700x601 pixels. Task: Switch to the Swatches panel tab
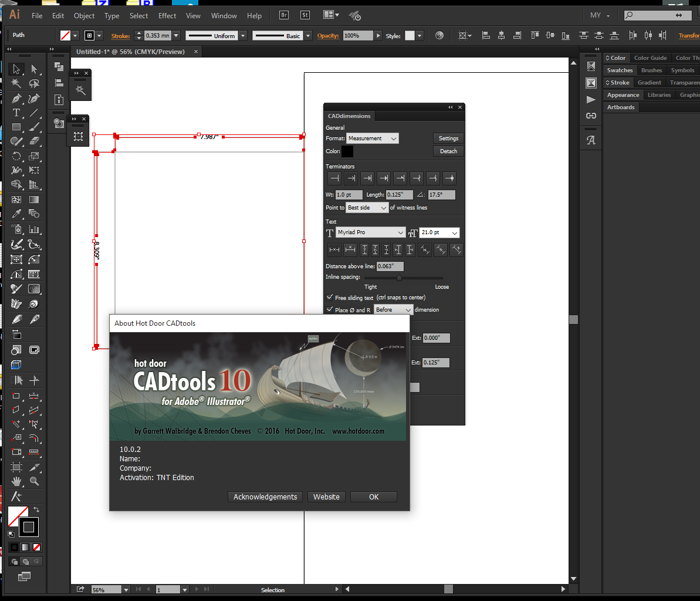[620, 70]
